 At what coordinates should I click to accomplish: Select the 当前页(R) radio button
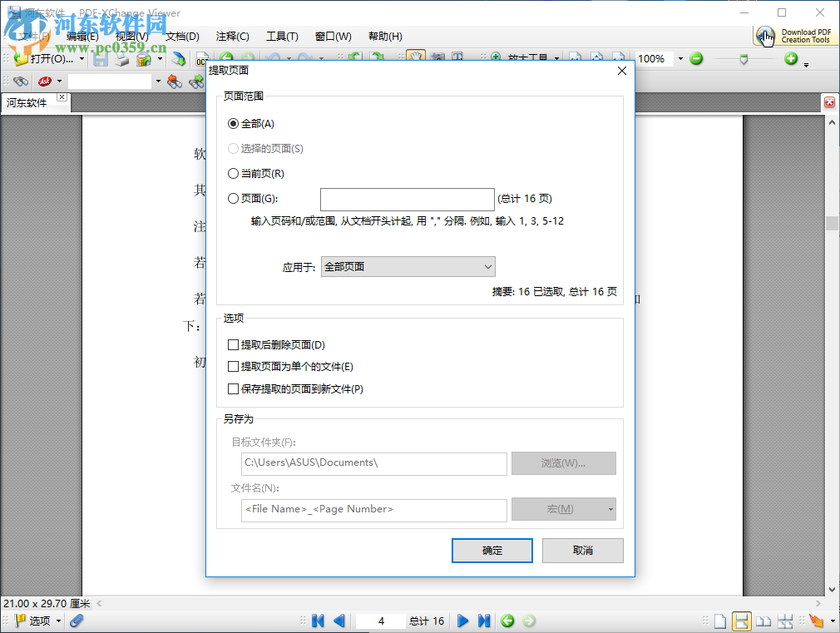(233, 173)
